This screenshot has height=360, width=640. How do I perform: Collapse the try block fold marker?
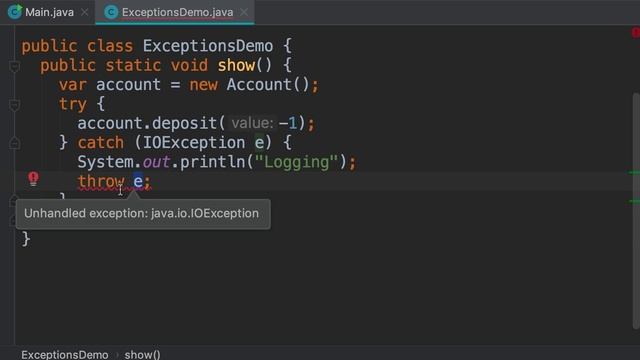point(14,105)
